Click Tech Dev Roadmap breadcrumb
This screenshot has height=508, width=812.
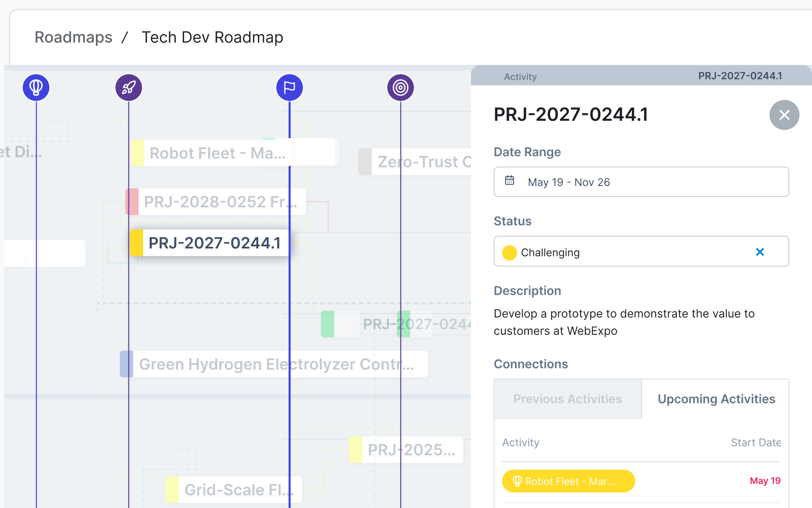point(212,37)
